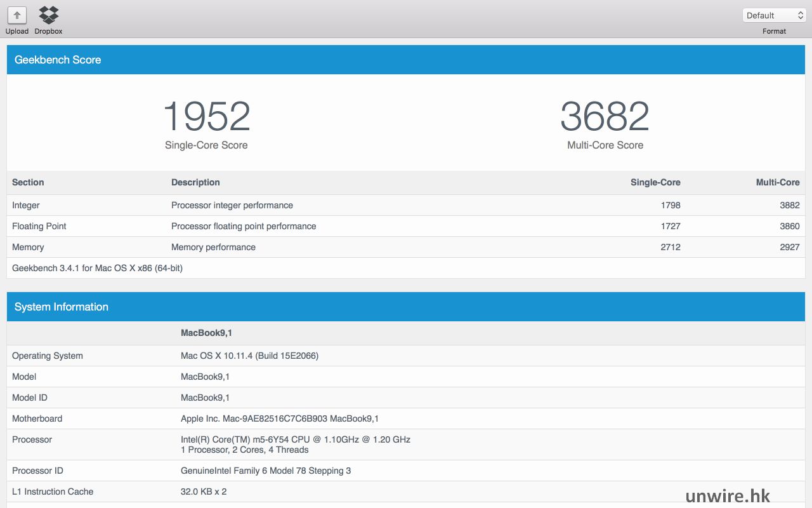The height and width of the screenshot is (508, 812).
Task: Click the Geekbench 3.4.1 version line
Action: pyautogui.click(x=97, y=268)
